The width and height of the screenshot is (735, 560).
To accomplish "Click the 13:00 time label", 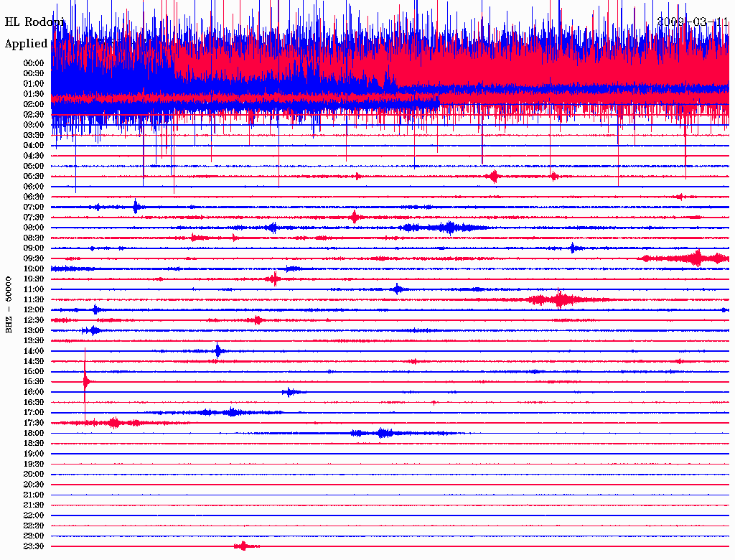I will click(33, 331).
